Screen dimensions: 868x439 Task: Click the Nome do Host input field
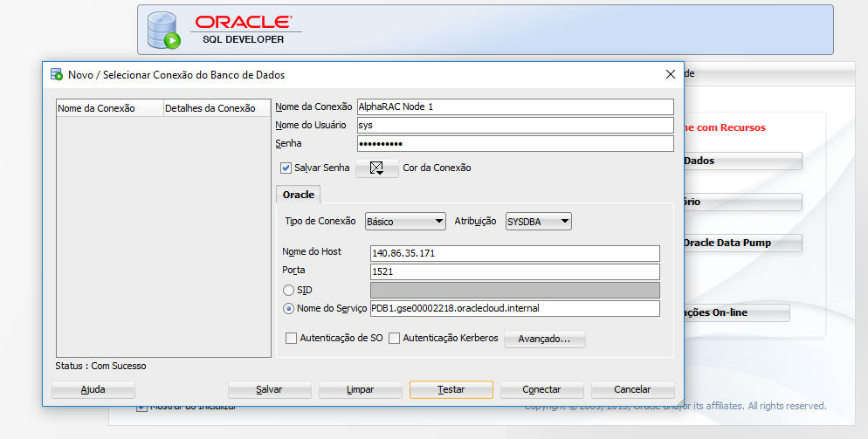click(x=515, y=253)
